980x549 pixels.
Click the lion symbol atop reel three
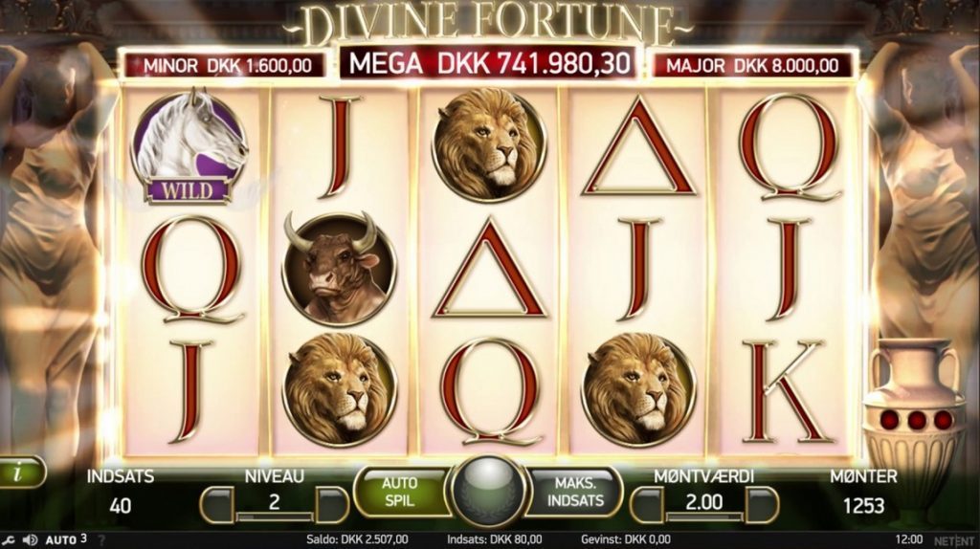coord(489,144)
